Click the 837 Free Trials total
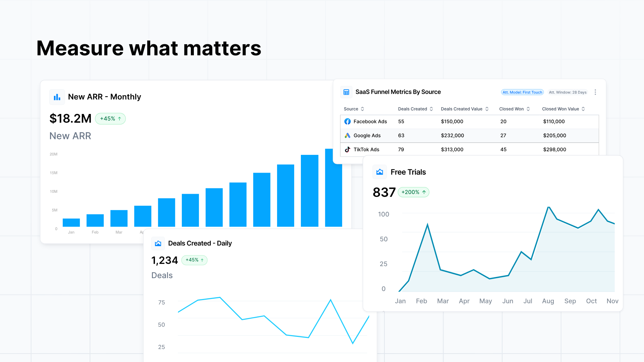The image size is (644, 362). [384, 192]
